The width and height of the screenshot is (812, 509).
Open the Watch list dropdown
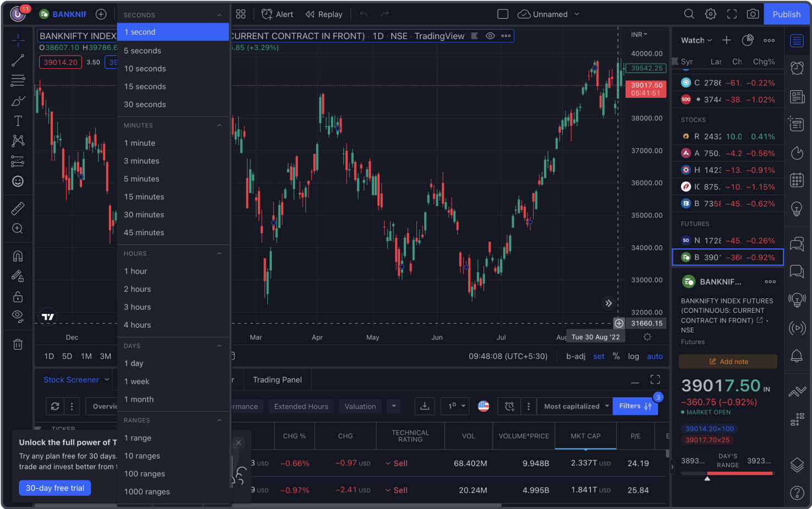click(x=696, y=40)
